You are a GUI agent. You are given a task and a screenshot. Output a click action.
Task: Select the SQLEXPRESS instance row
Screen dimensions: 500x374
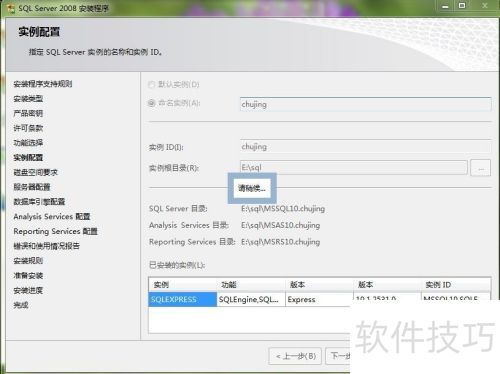[x=182, y=299]
